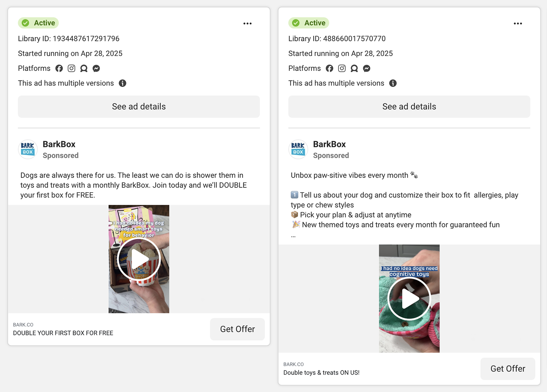Click 'Unbox paw-sitive vibes every month' text
Viewport: 547px width, 392px height.
pos(349,175)
